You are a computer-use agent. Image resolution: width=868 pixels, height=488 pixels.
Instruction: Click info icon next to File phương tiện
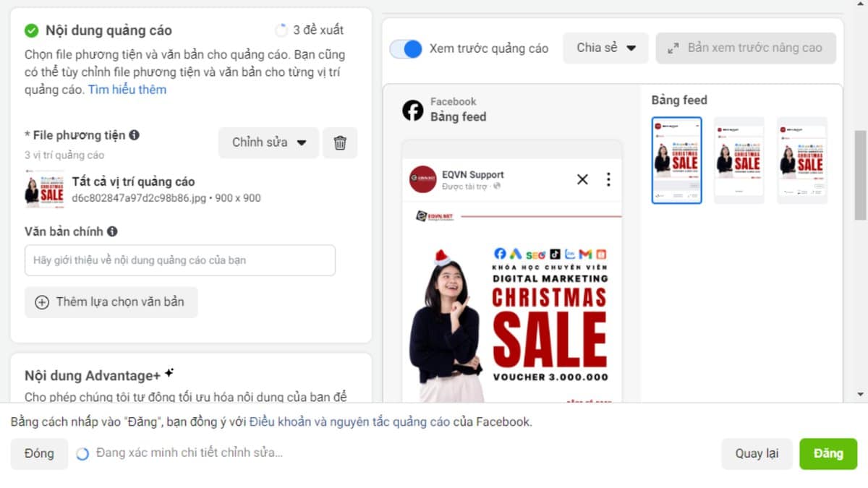135,135
